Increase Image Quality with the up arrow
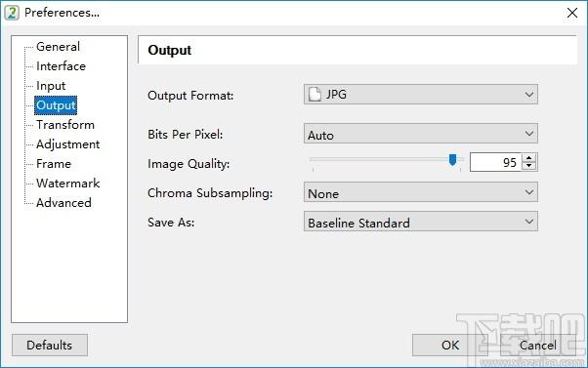 [x=529, y=158]
